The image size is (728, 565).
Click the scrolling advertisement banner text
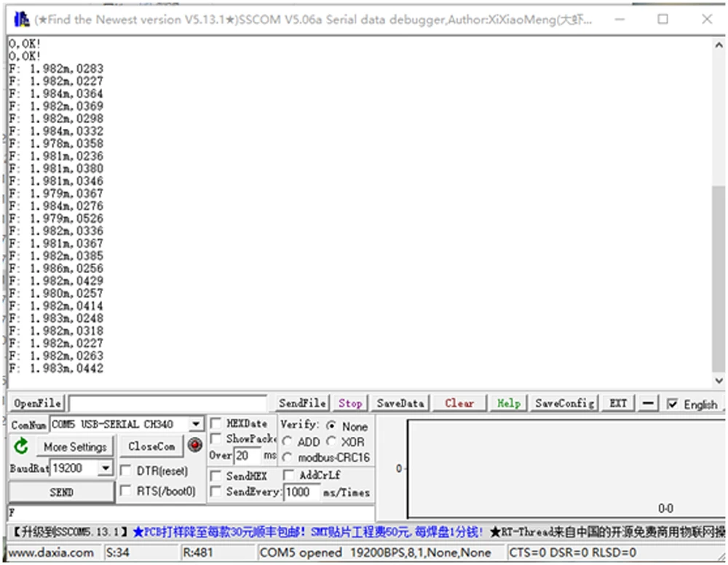367,532
